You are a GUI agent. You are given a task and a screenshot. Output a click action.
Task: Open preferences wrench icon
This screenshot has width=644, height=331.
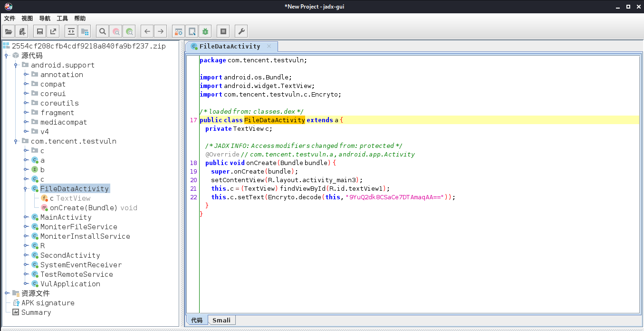click(241, 31)
